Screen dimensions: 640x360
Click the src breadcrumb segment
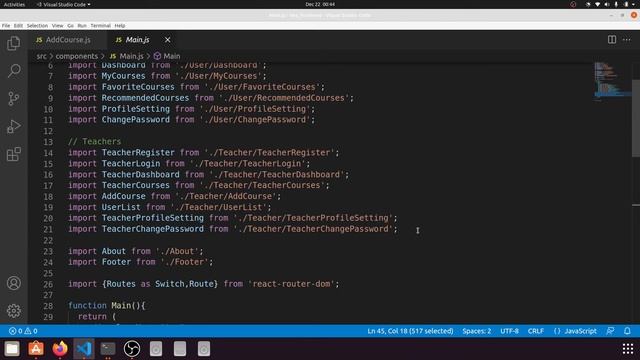[x=42, y=56]
